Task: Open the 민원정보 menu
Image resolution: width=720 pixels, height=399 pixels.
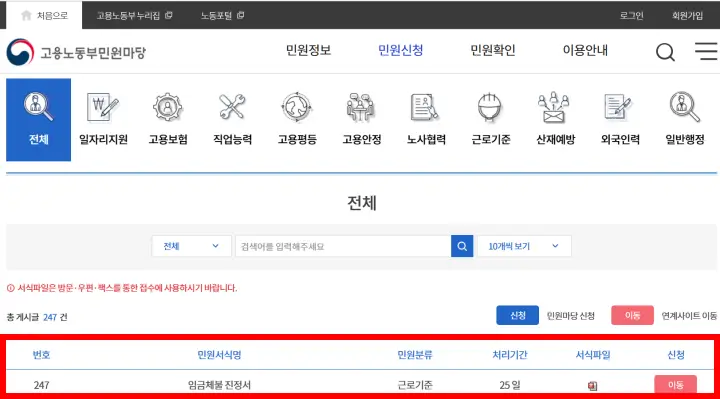Action: (308, 50)
